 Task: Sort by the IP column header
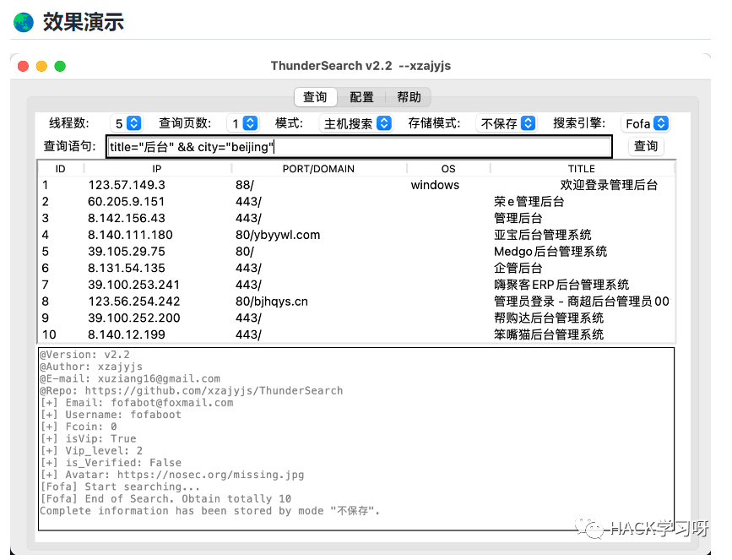click(157, 169)
